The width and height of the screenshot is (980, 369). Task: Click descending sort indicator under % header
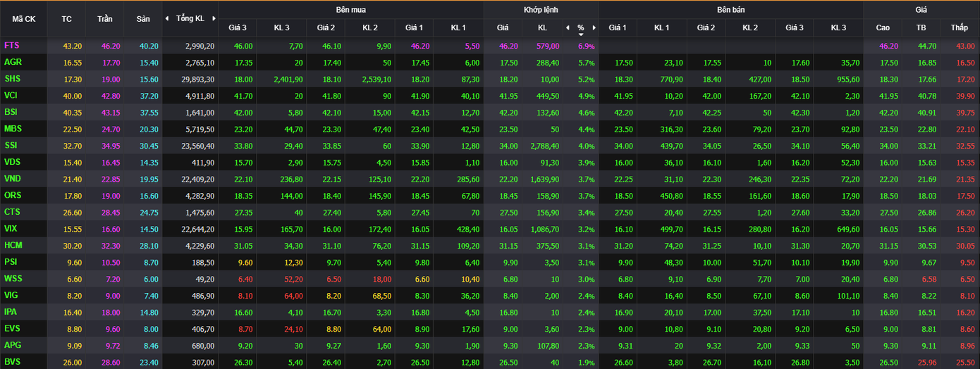[581, 34]
